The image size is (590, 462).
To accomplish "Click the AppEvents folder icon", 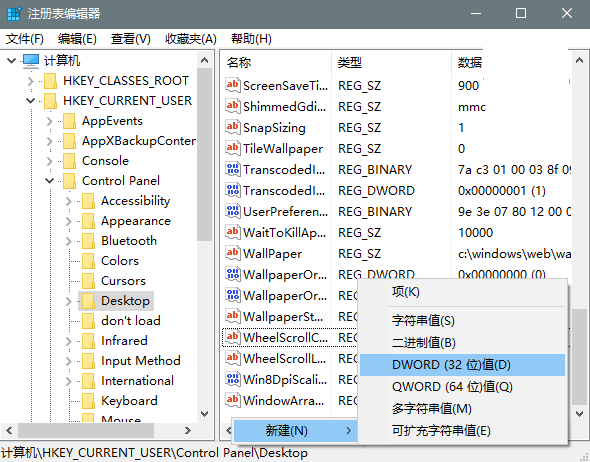I will [69, 121].
